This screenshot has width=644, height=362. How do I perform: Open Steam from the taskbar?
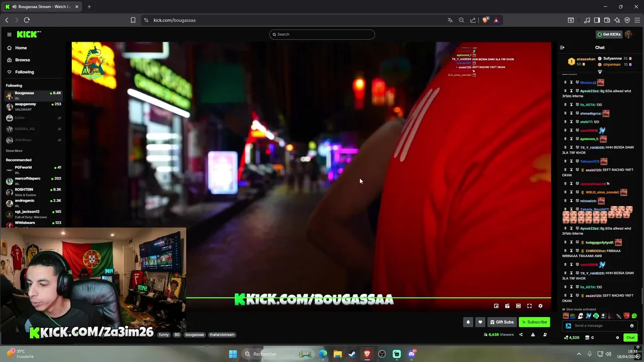pos(352,354)
